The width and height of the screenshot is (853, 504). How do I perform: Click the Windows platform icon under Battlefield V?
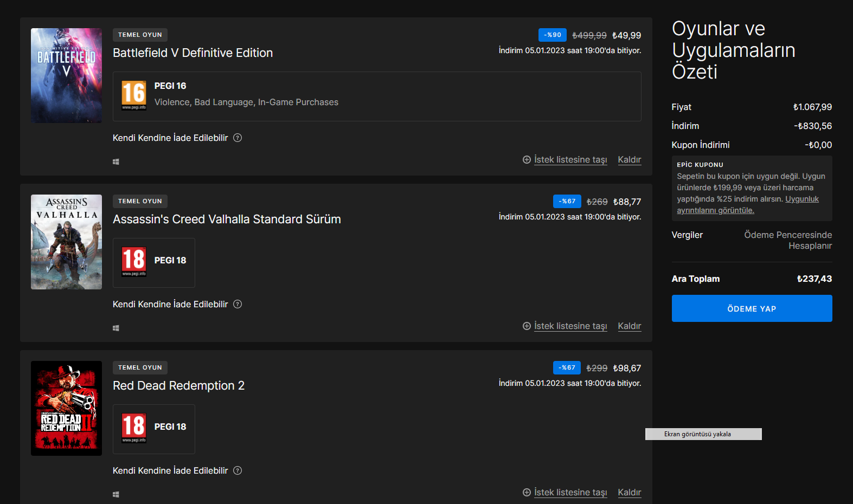coord(116,161)
